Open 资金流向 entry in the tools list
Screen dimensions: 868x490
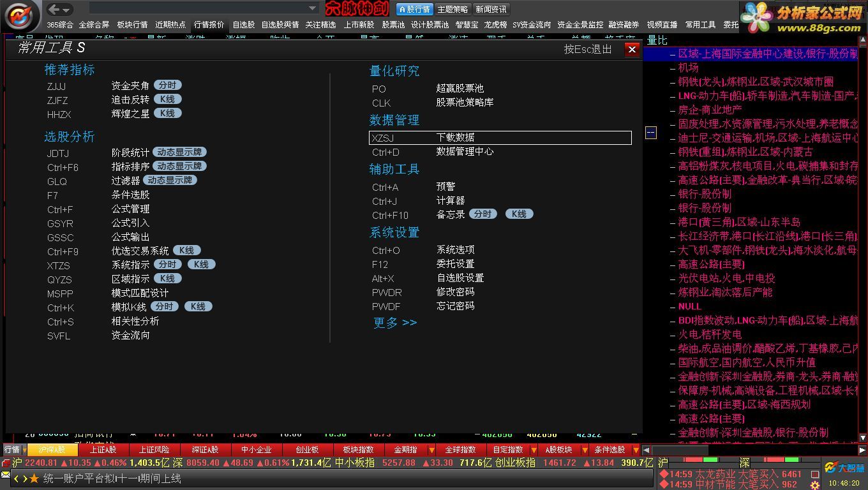(x=130, y=335)
